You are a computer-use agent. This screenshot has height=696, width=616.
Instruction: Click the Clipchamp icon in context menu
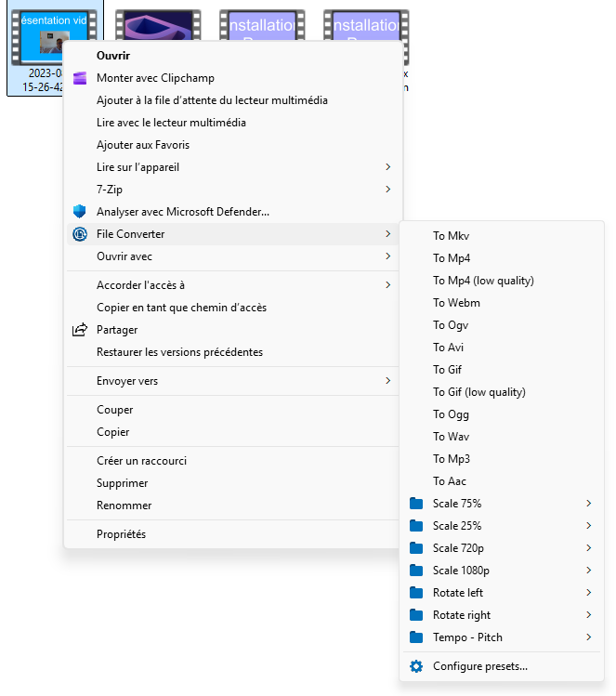pos(80,78)
